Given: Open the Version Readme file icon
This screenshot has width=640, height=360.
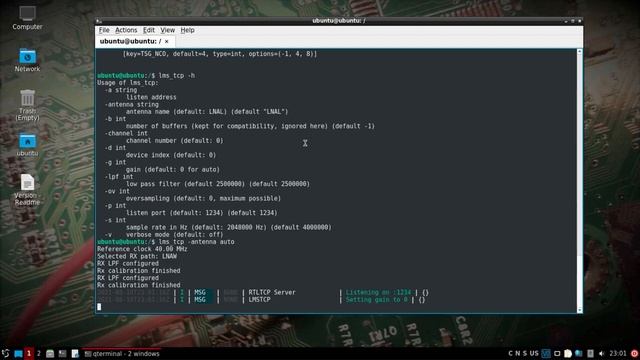Looking at the screenshot, I should pos(27,189).
